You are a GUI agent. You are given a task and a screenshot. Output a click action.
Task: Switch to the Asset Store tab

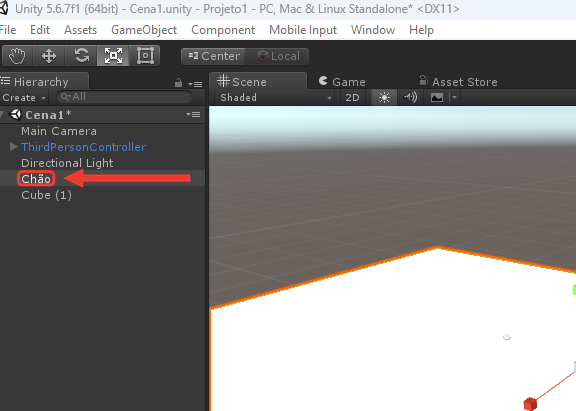pos(458,82)
